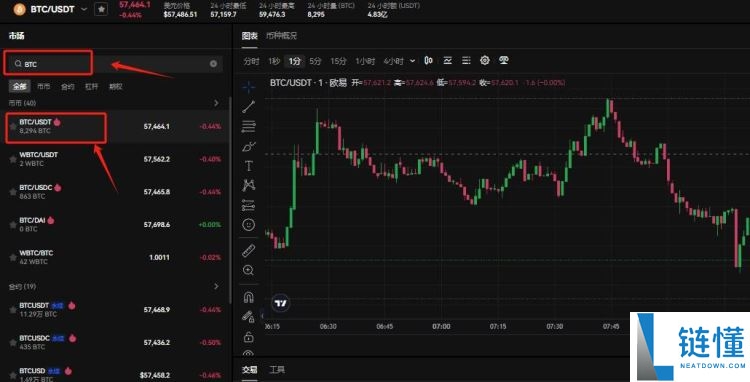Screen dimensions: 750x382
Task: Select the 5分 interval
Action: point(315,61)
